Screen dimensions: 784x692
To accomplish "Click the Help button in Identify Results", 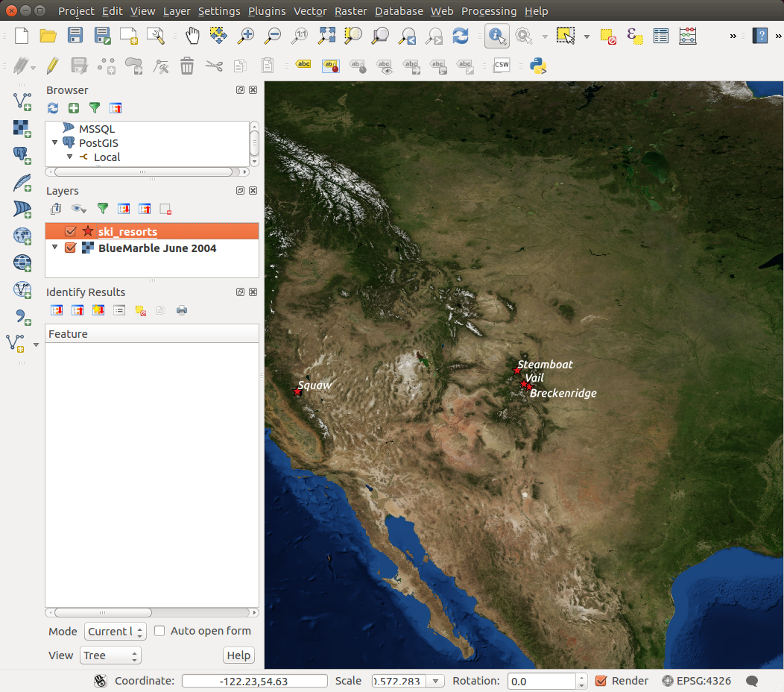I will (238, 655).
